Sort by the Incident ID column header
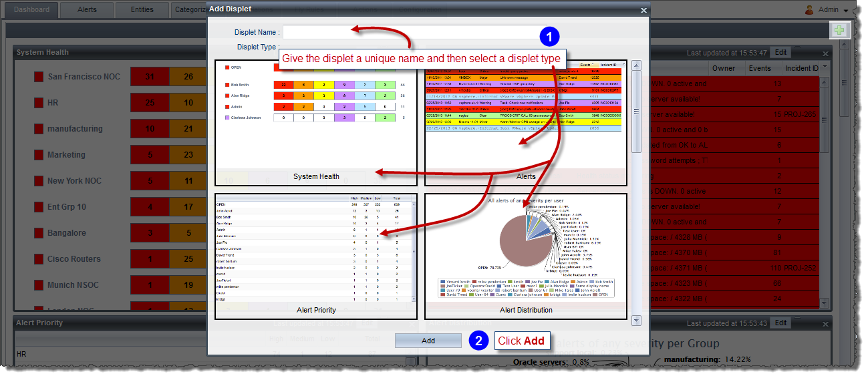The width and height of the screenshot is (868, 378). coord(801,68)
